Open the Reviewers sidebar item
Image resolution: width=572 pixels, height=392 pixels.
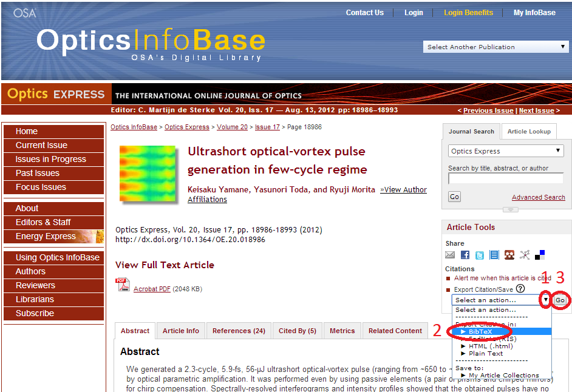pos(54,285)
